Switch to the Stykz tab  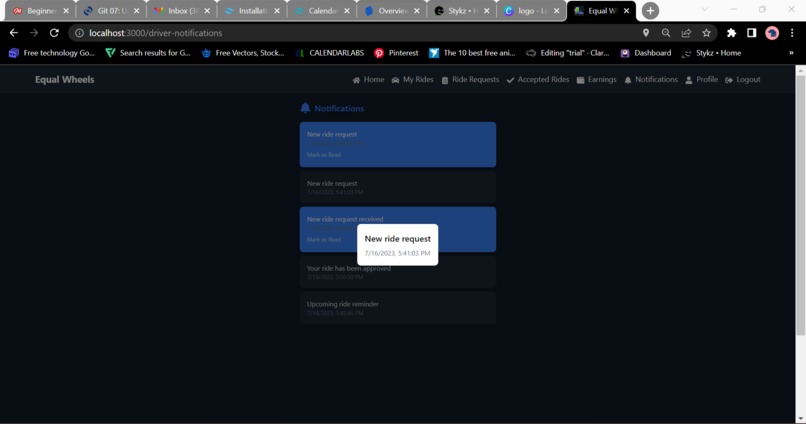click(461, 11)
